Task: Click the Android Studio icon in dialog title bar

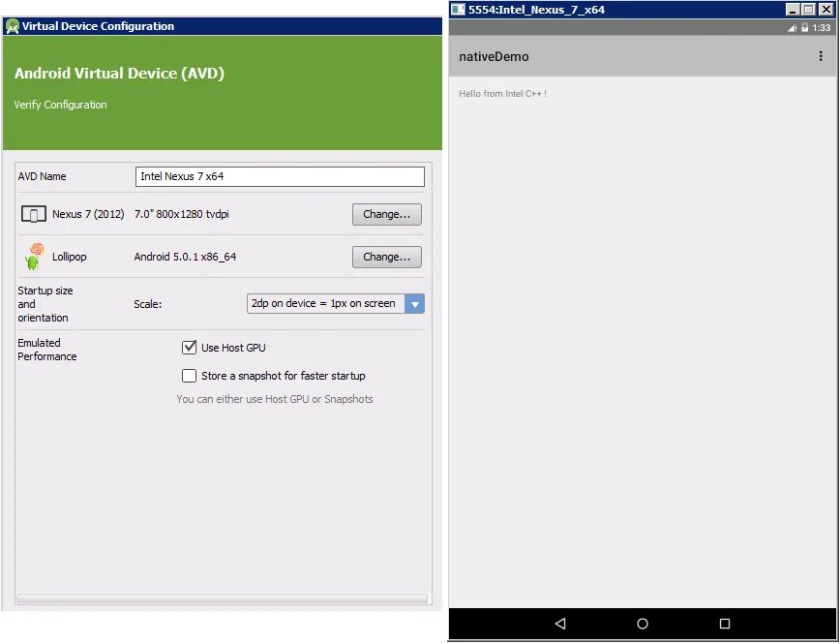Action: pos(12,26)
